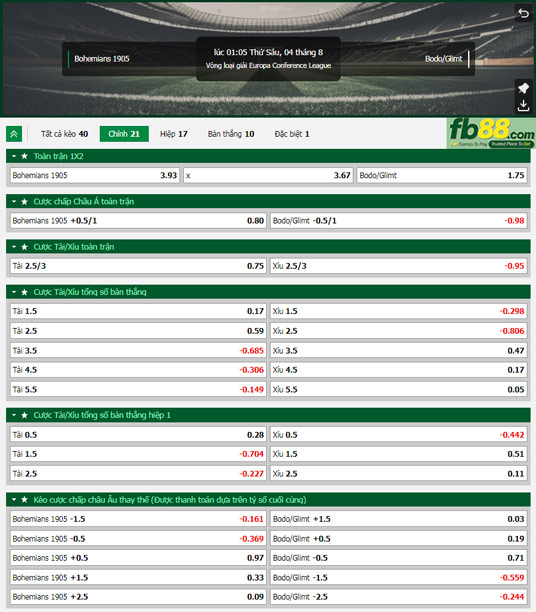Collapse the Toàn trận 1X2 section
Image resolution: width=536 pixels, height=612 pixels.
coord(14,156)
